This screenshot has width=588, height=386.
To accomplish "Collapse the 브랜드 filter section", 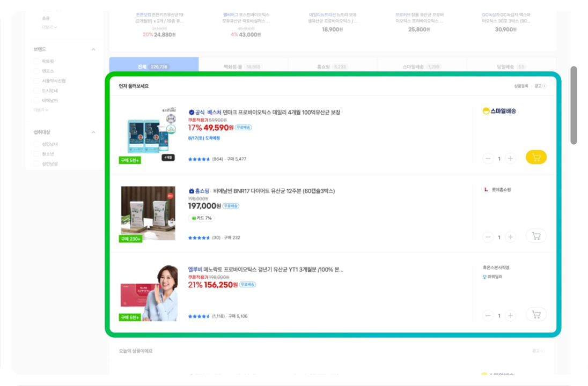I will point(93,49).
